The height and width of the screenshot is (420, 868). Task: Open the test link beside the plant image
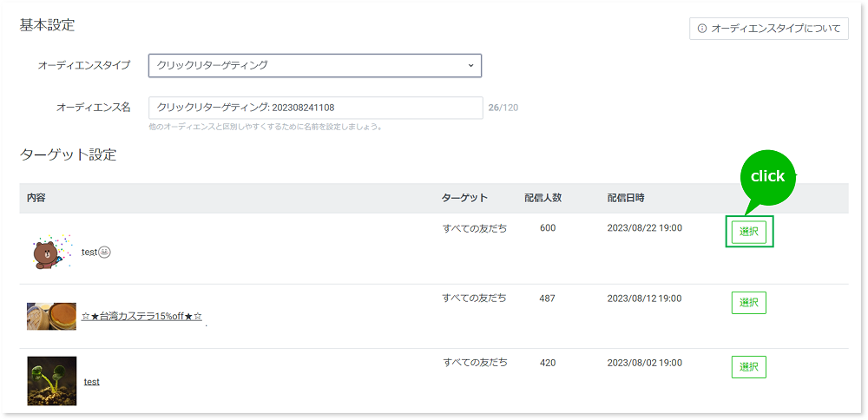pyautogui.click(x=91, y=382)
